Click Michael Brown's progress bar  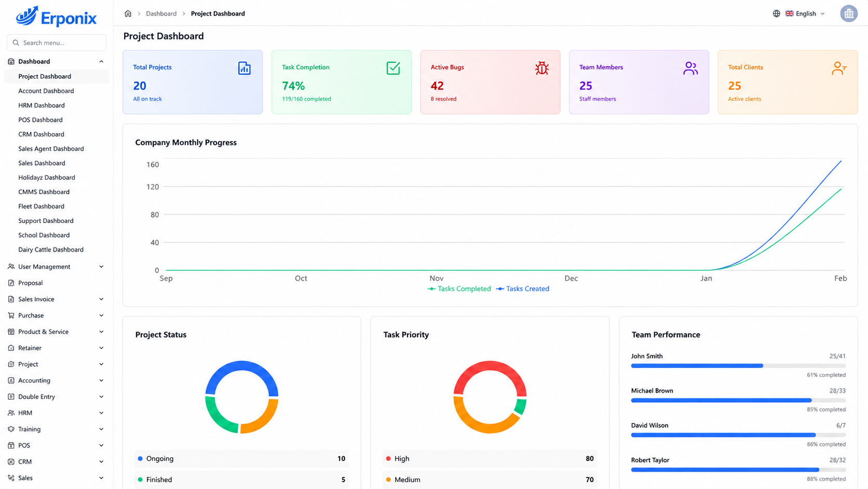coord(738,400)
